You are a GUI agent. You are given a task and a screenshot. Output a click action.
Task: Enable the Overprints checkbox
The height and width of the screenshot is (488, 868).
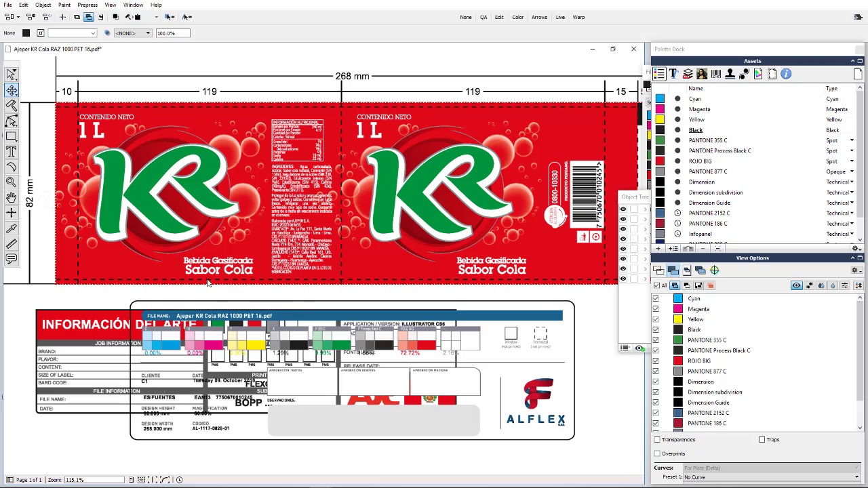[x=657, y=453]
